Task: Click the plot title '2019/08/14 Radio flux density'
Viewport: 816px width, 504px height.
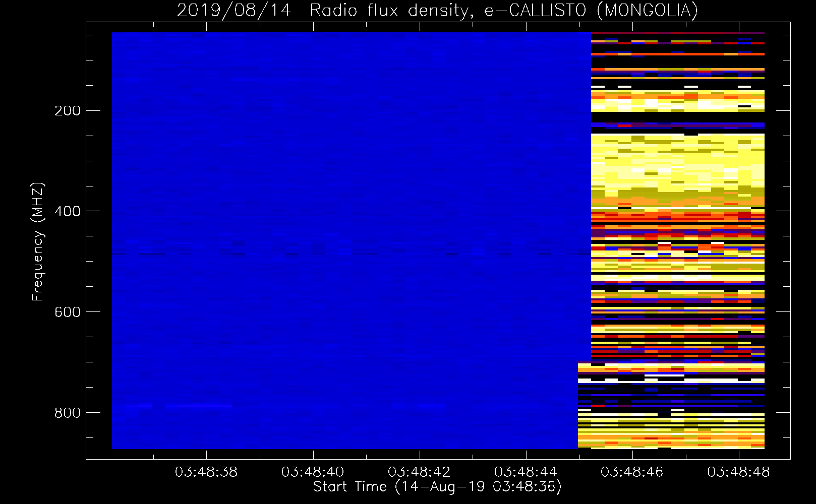Action: pos(326,11)
